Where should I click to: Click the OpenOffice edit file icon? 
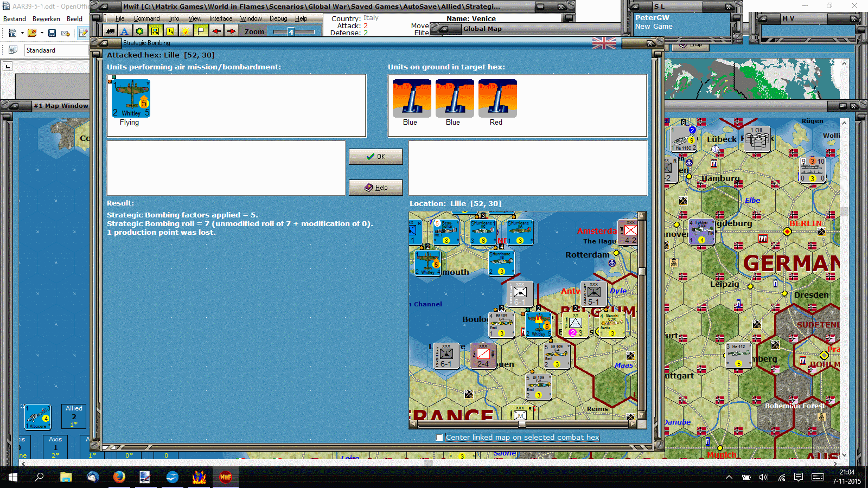click(x=83, y=33)
